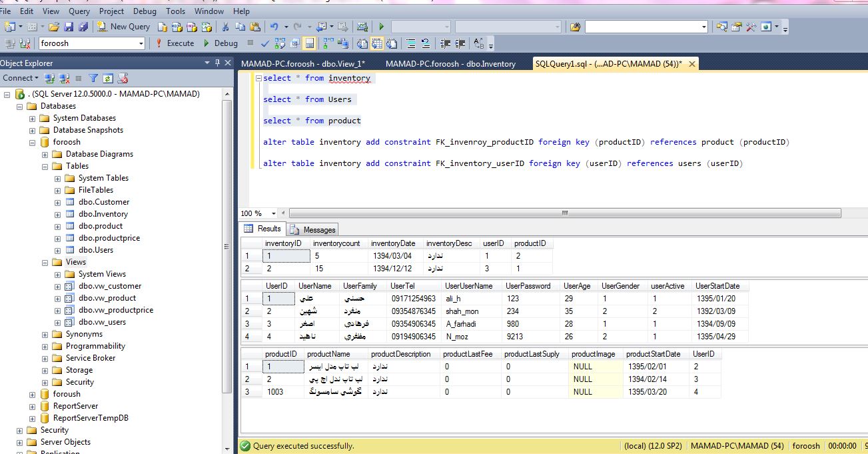868x454 pixels.
Task: Click the productStartDate column header
Action: click(656, 354)
